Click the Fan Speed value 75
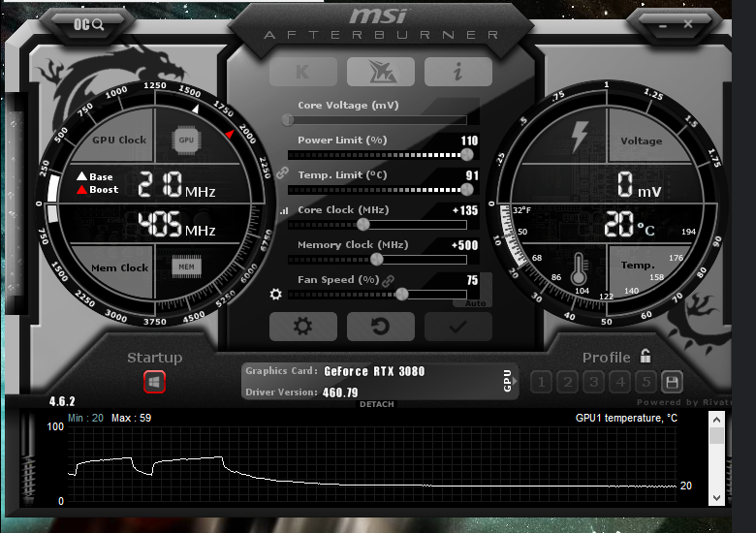756x533 pixels. 472,280
